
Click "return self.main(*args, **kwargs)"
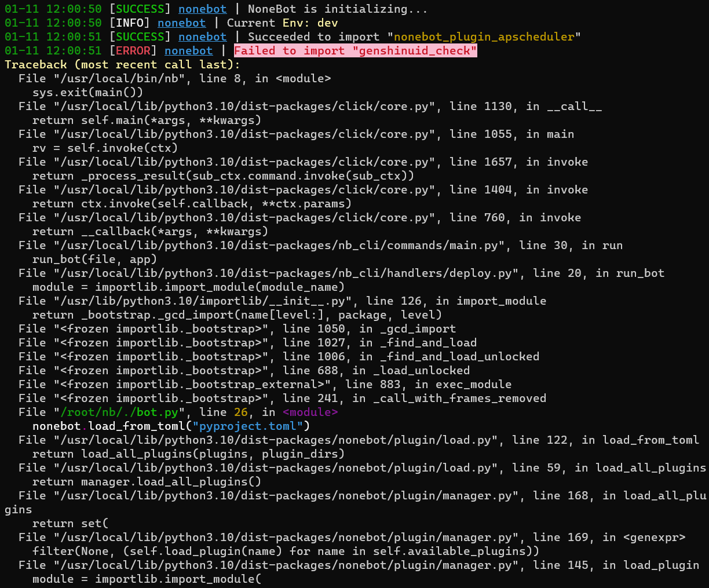click(x=147, y=120)
